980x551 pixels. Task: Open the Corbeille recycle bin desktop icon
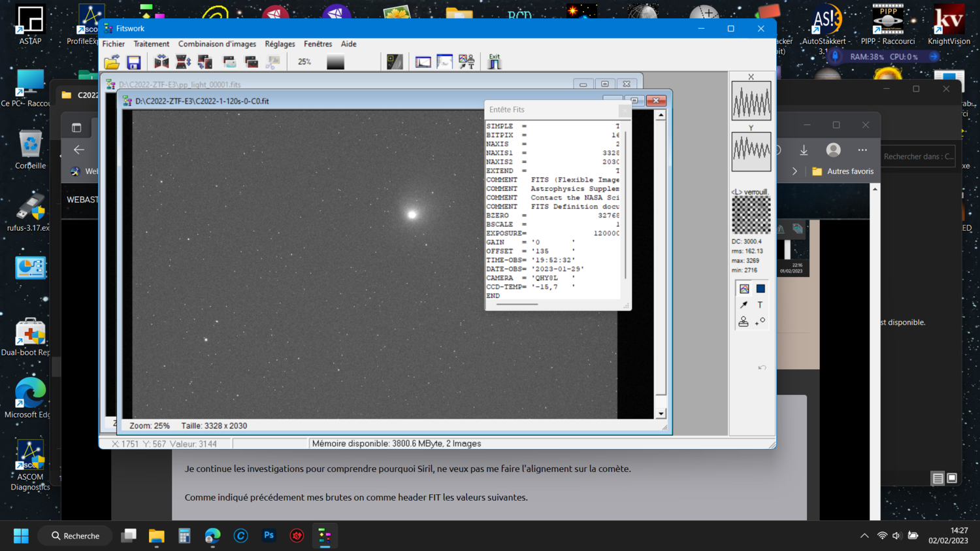coord(30,150)
